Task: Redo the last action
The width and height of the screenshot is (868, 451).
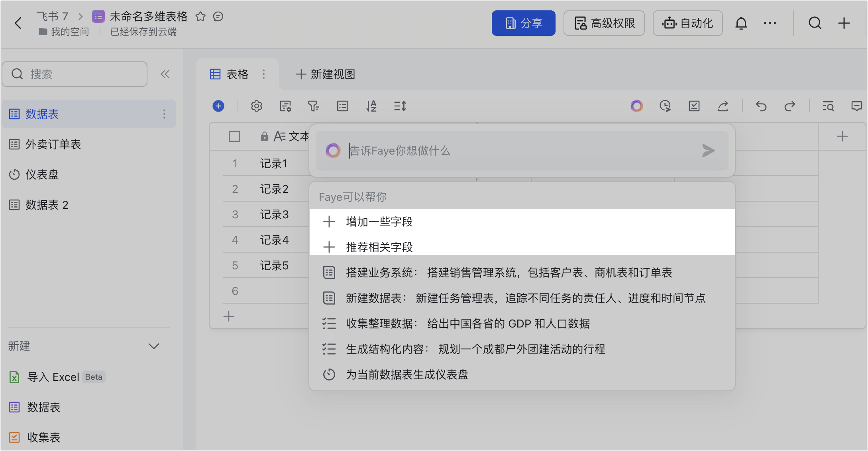Action: (790, 106)
